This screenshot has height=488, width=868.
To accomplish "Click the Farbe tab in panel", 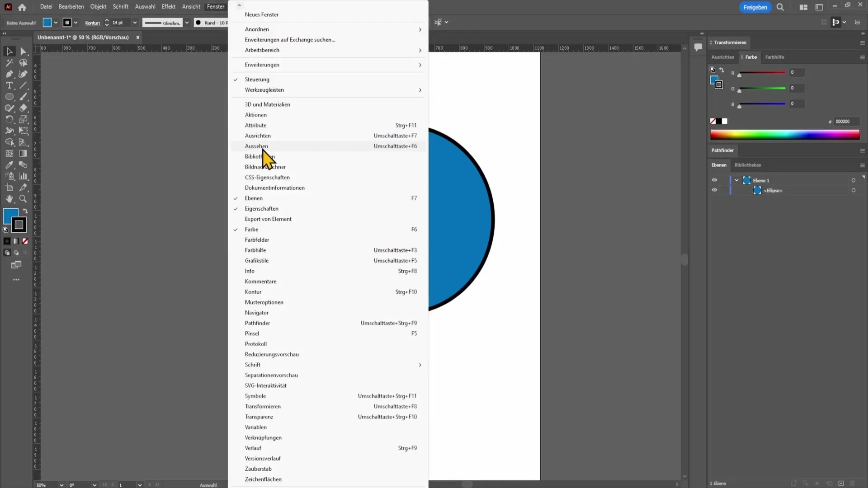I will (x=750, y=56).
